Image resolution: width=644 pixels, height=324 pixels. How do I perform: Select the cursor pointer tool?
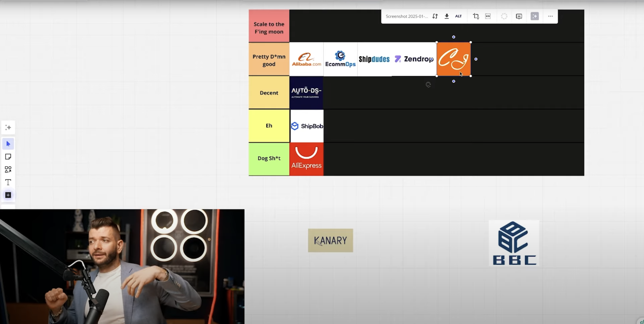(8, 144)
